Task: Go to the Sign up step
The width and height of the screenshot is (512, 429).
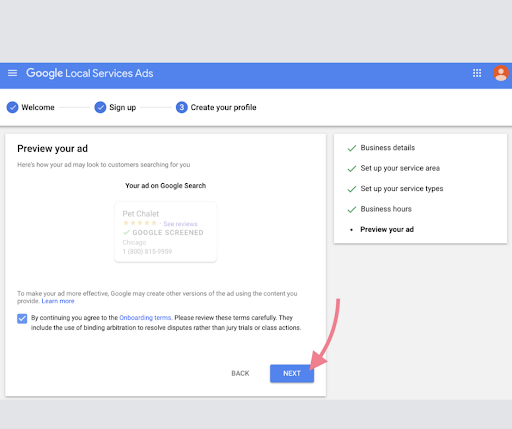Action: pos(123,107)
